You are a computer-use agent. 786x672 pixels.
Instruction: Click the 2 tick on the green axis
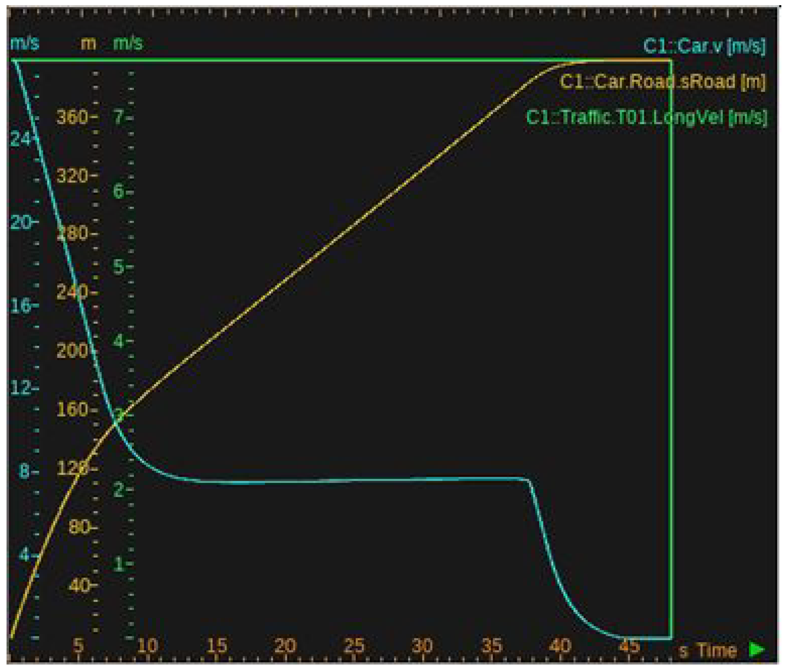tap(119, 490)
